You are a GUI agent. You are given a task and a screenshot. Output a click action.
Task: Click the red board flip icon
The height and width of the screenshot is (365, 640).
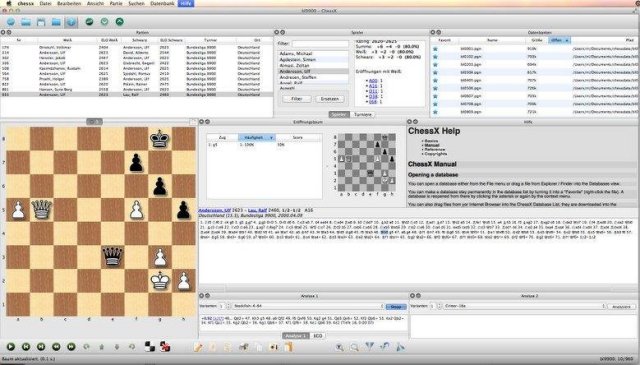(x=165, y=347)
